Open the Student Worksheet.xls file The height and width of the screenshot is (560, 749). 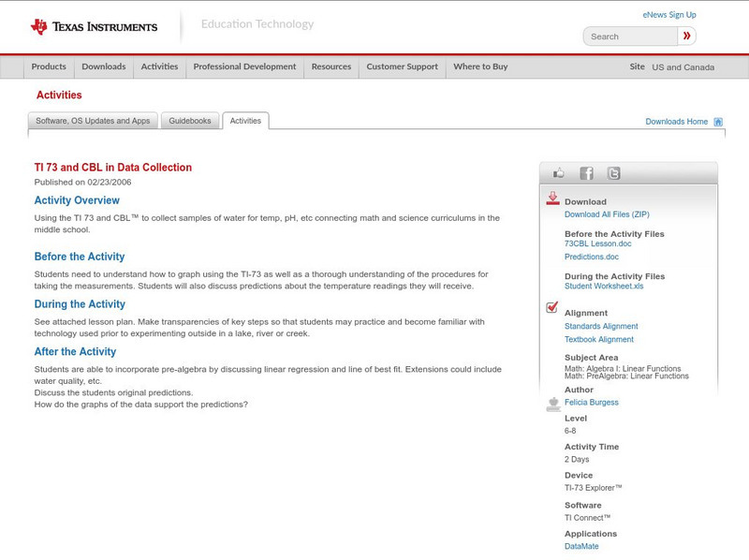coord(604,287)
